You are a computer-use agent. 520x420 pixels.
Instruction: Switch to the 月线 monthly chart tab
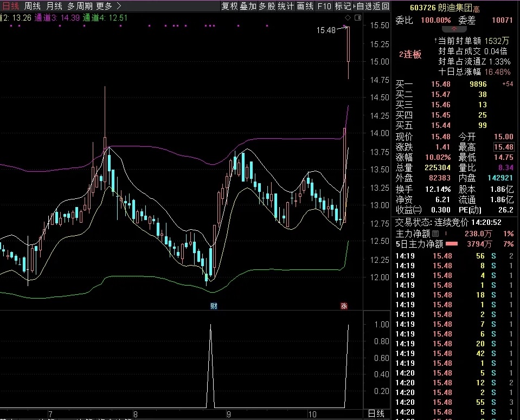click(x=54, y=6)
